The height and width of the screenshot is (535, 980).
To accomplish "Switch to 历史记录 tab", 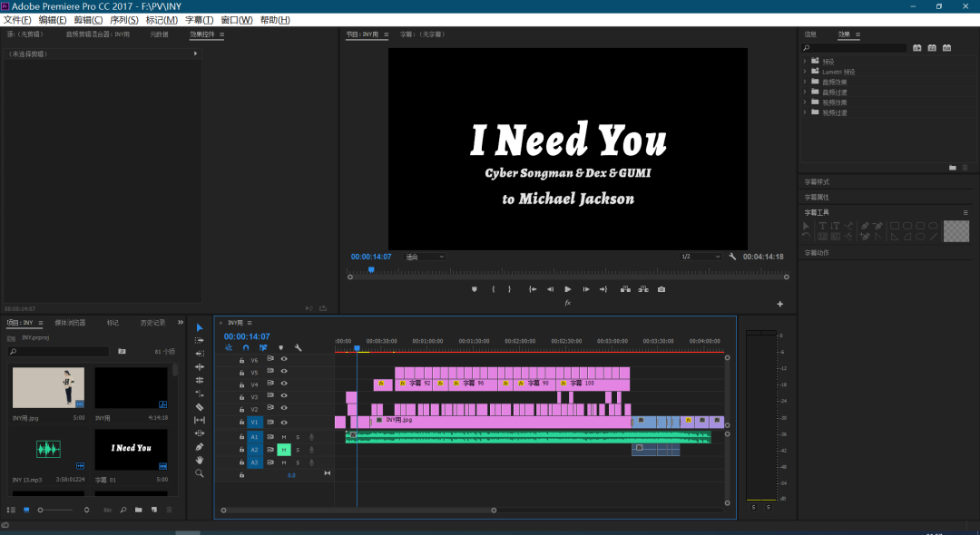I will tap(152, 323).
